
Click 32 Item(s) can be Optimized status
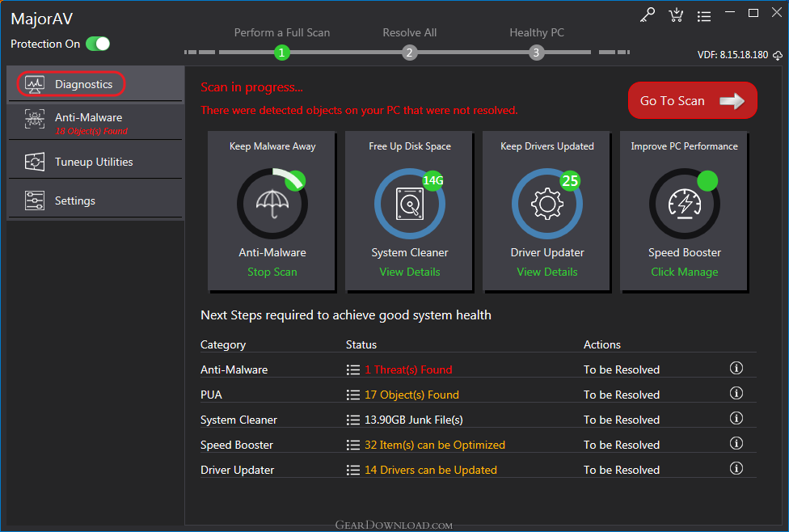(435, 445)
